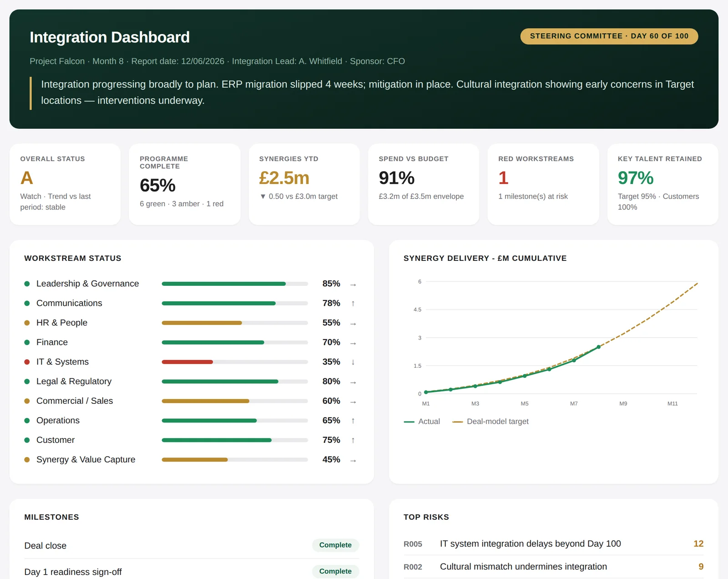Screen dimensions: 728x579
Task: Click the risk score 9
Action: 701,567
